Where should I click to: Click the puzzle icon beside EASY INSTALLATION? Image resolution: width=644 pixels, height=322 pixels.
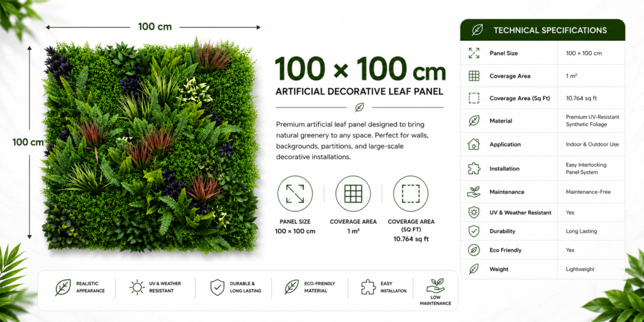(369, 287)
